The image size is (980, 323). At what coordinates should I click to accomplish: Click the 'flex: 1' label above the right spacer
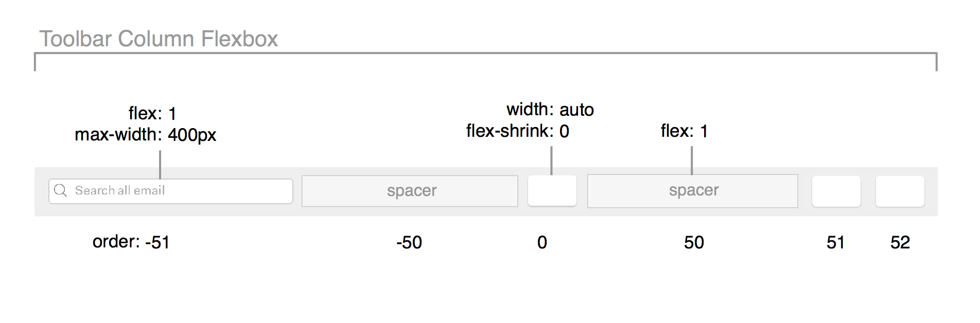[685, 131]
